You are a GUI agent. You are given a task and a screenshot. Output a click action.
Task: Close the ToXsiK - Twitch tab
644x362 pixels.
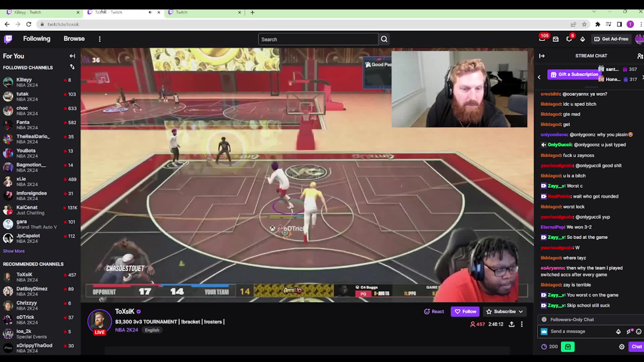(x=159, y=12)
